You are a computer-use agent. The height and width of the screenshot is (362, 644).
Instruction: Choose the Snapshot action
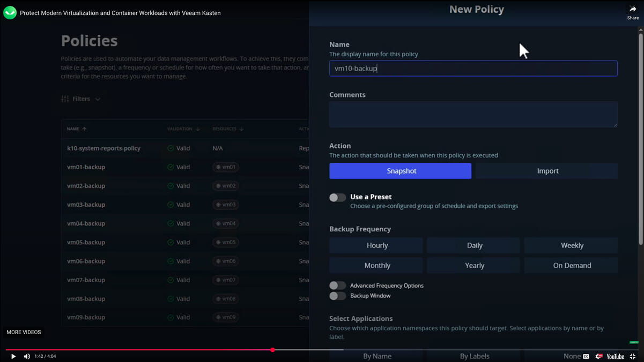coord(401,171)
